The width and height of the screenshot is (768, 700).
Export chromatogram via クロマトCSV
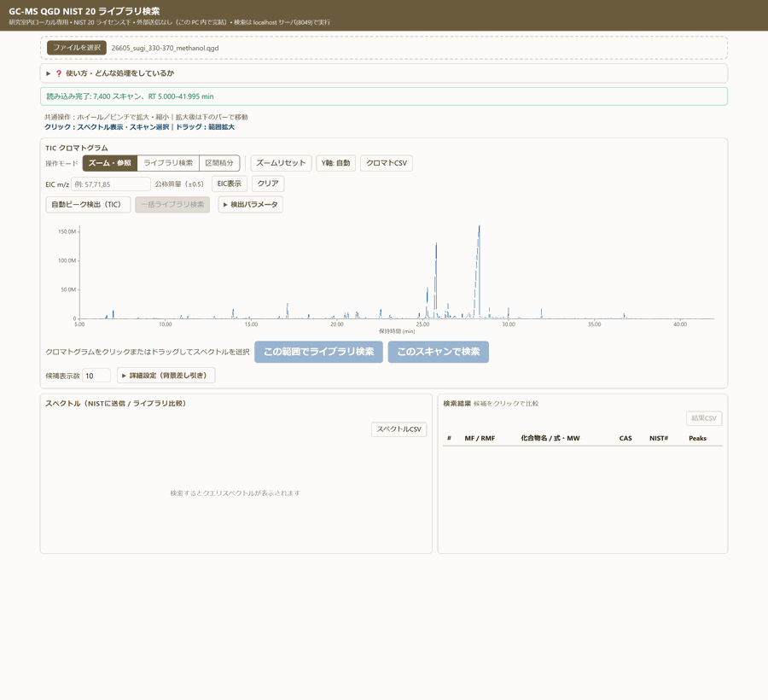[387, 163]
